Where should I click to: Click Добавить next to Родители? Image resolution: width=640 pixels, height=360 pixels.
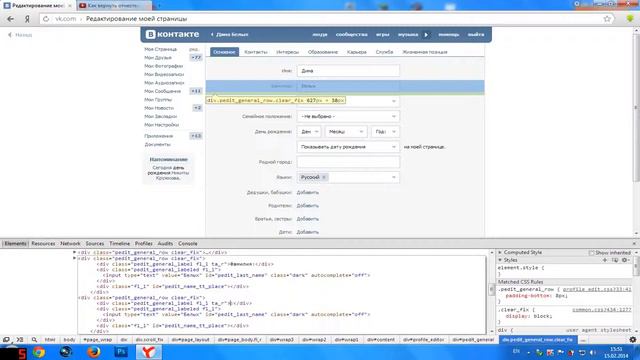click(x=307, y=206)
